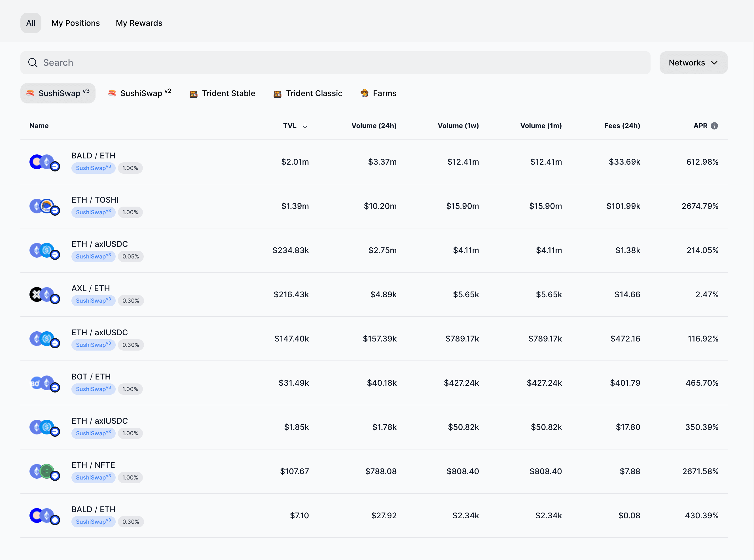Click token pair icon for ETH / NFTE
The width and height of the screenshot is (754, 560).
[x=45, y=472]
